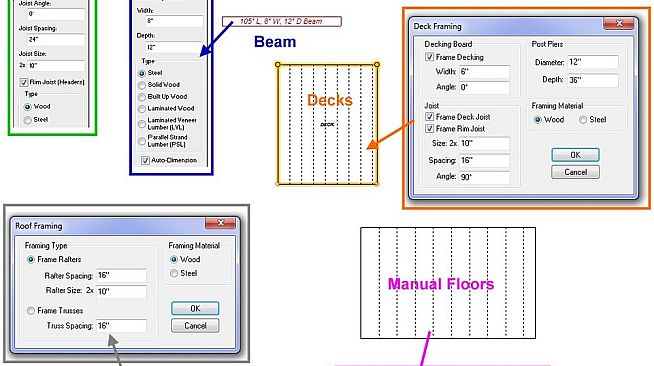Close the Deck Framing dialog

619,24
